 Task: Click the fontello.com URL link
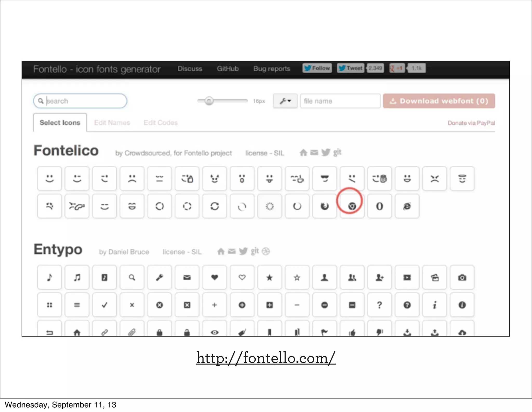[x=266, y=358]
